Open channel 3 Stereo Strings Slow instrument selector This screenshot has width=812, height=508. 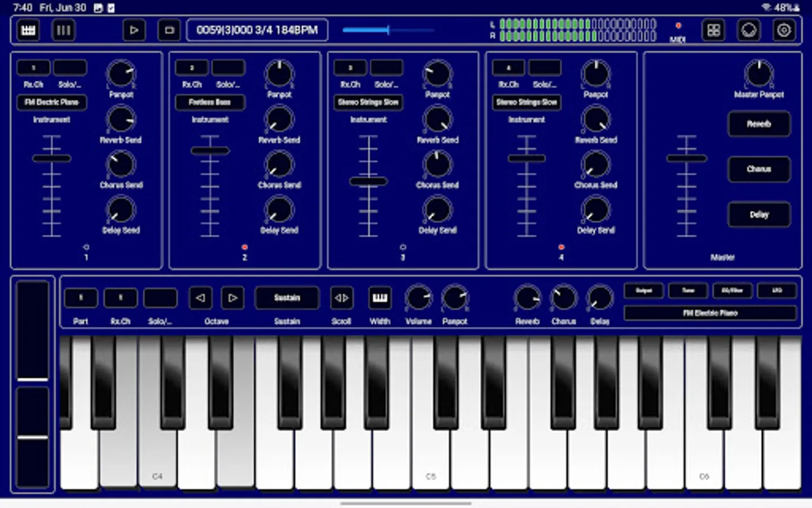368,102
